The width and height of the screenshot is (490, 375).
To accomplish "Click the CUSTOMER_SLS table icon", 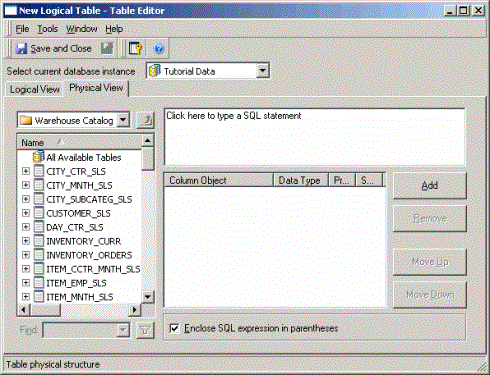I will pos(39,213).
